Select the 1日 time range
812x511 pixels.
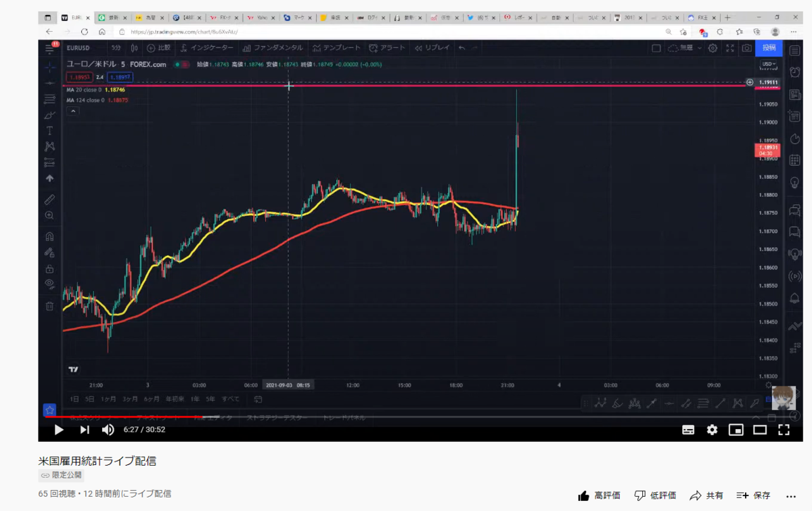coord(74,399)
